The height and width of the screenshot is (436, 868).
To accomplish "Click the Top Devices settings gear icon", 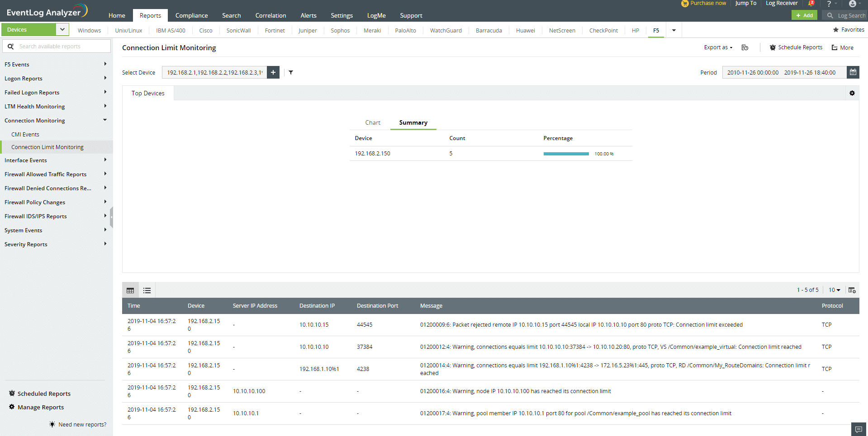I will tap(852, 93).
